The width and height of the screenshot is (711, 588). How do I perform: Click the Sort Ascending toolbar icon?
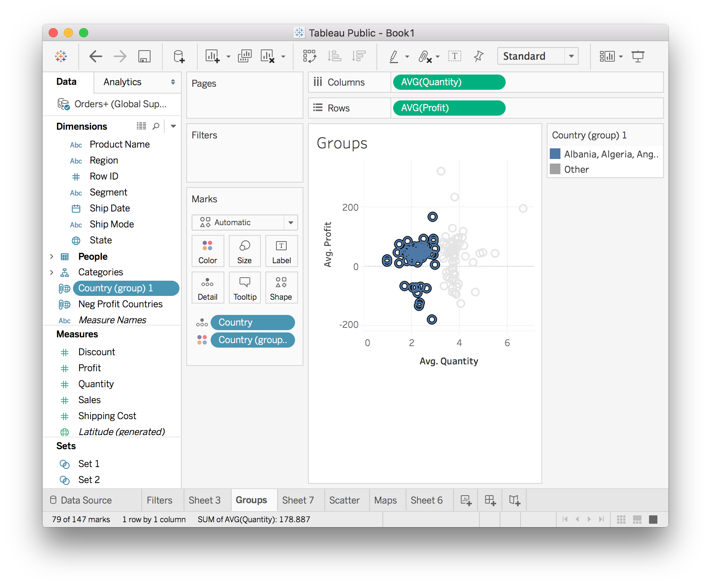coord(335,56)
